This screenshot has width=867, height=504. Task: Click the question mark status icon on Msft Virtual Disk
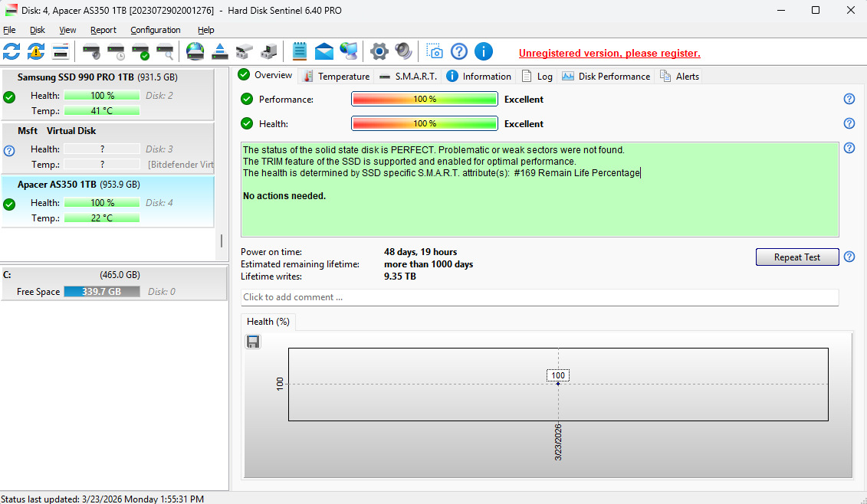(x=9, y=150)
